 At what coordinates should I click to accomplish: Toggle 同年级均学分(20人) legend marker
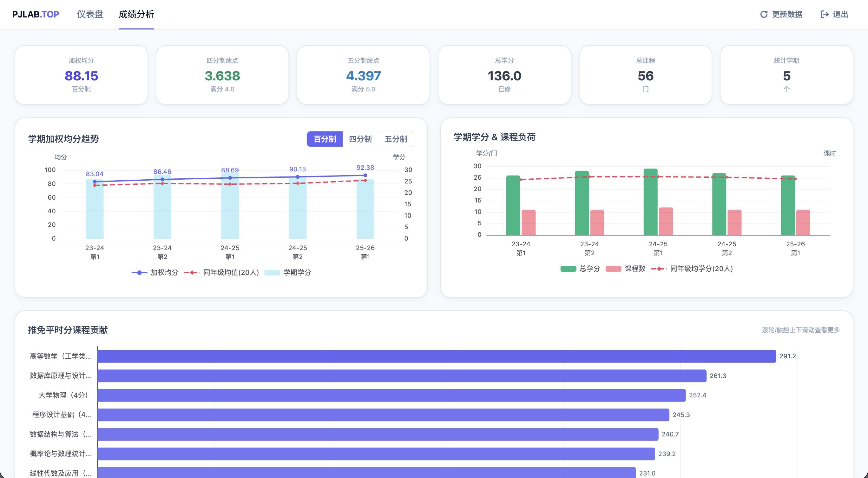pos(659,269)
